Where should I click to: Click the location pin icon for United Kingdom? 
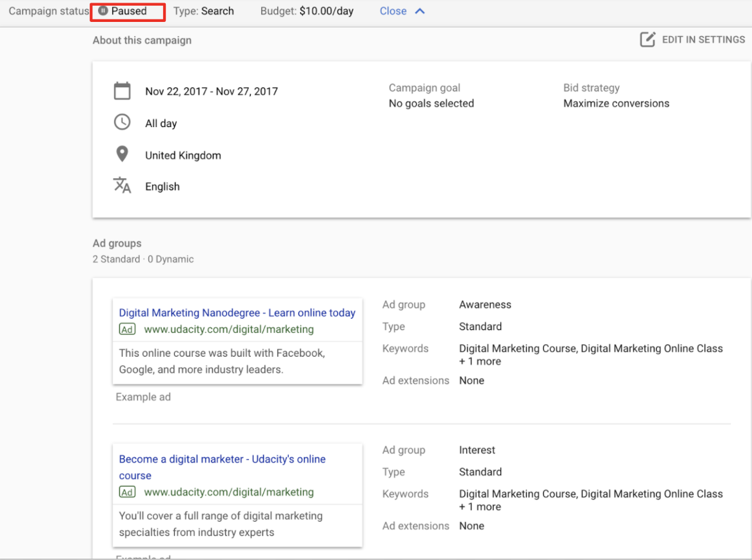point(122,155)
